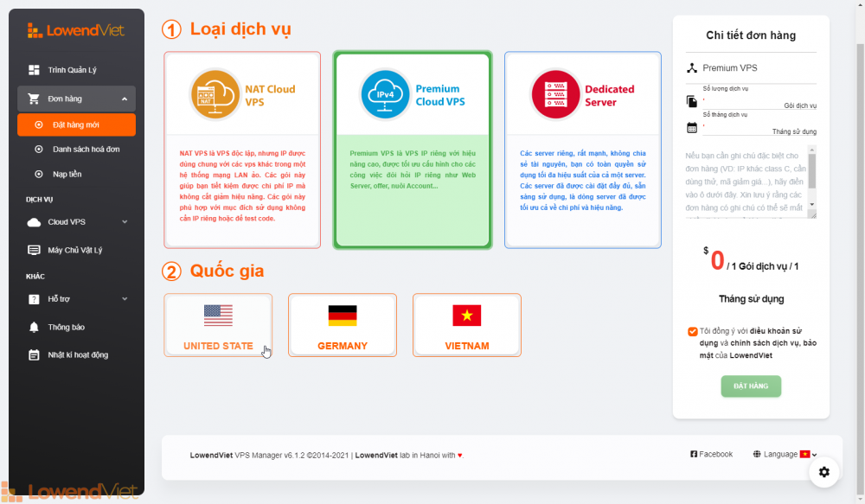Select the Dedicated Server description text
Screen dimensions: 865x504
[582, 181]
